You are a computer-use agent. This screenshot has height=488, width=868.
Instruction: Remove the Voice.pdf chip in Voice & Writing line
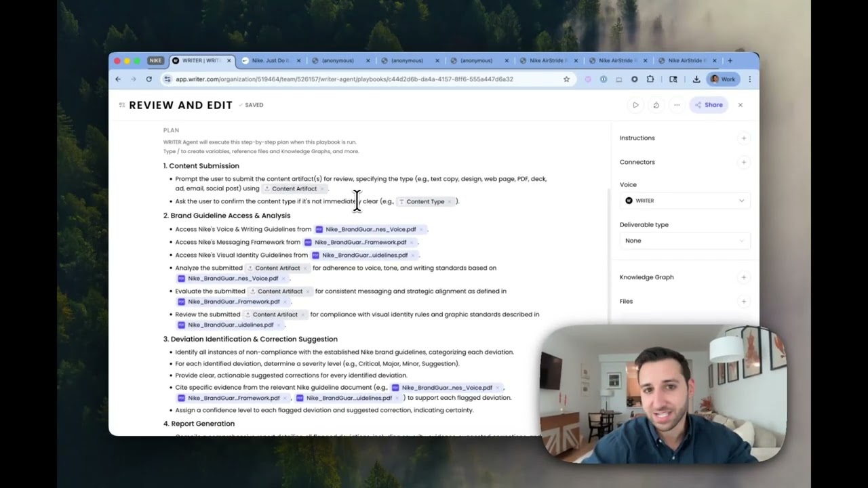[x=421, y=229]
